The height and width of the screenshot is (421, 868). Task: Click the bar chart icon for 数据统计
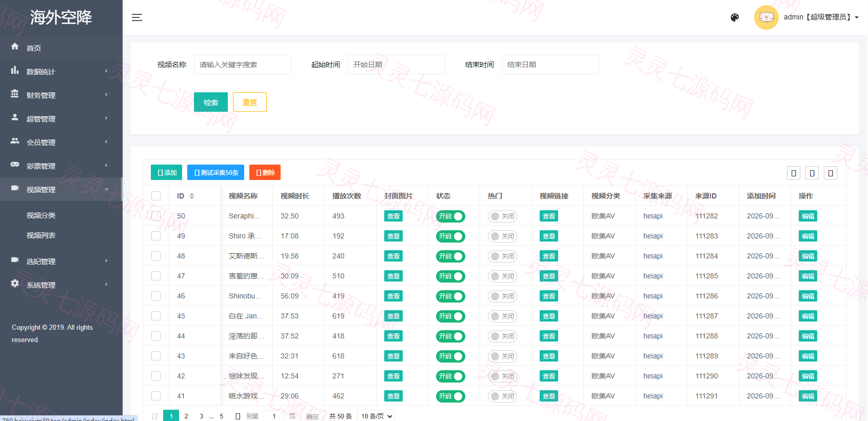(15, 70)
